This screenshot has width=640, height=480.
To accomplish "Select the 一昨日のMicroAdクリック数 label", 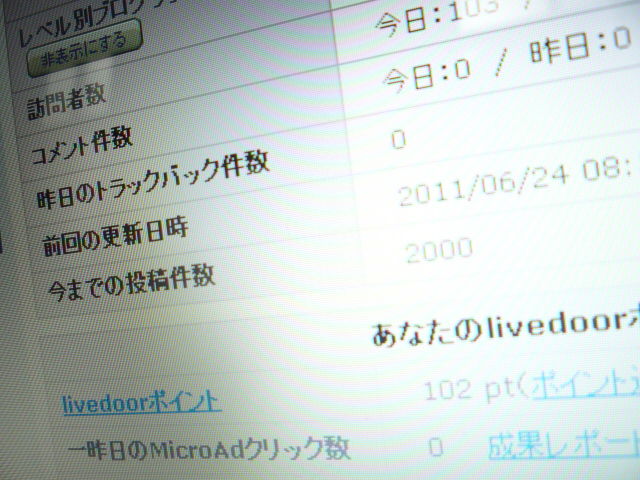I will click(x=208, y=449).
